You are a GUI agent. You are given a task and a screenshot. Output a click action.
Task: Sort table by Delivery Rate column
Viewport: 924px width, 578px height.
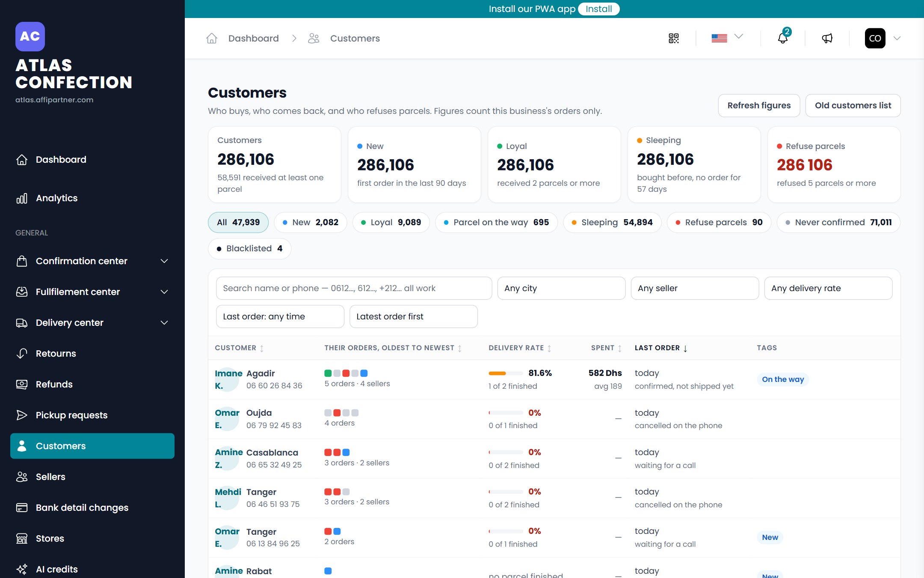pos(520,348)
